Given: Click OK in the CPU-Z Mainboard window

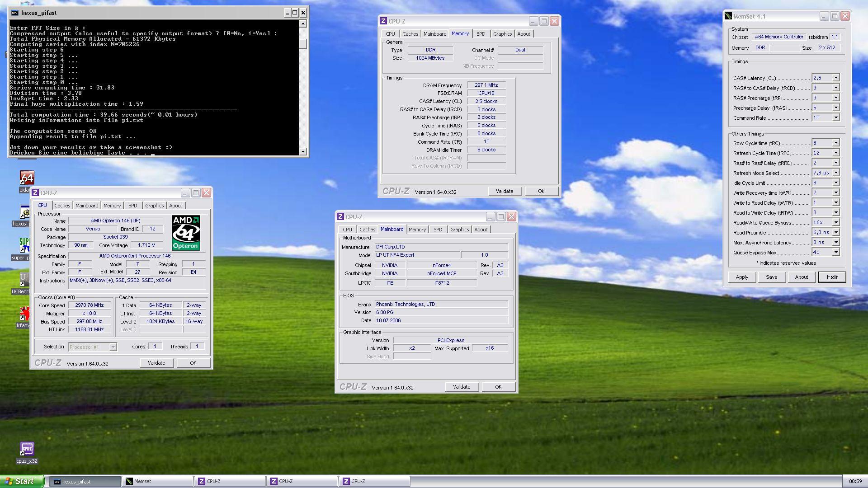Looking at the screenshot, I should coord(498,387).
